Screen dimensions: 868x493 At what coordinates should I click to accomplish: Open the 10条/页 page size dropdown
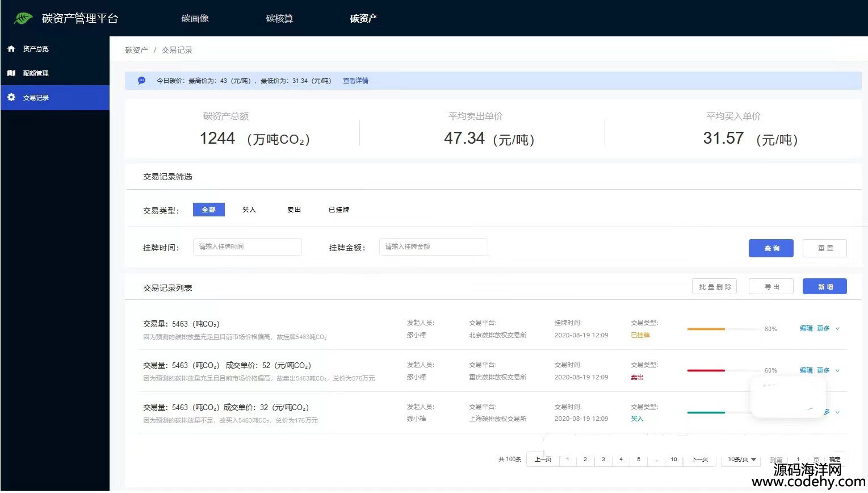click(742, 459)
